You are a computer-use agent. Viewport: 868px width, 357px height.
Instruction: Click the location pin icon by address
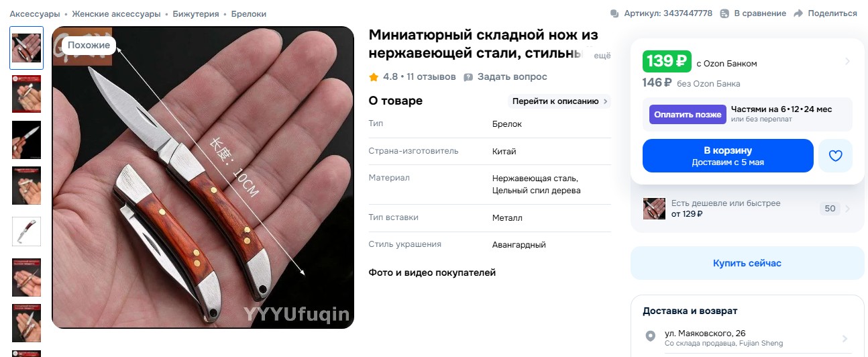[x=650, y=336]
